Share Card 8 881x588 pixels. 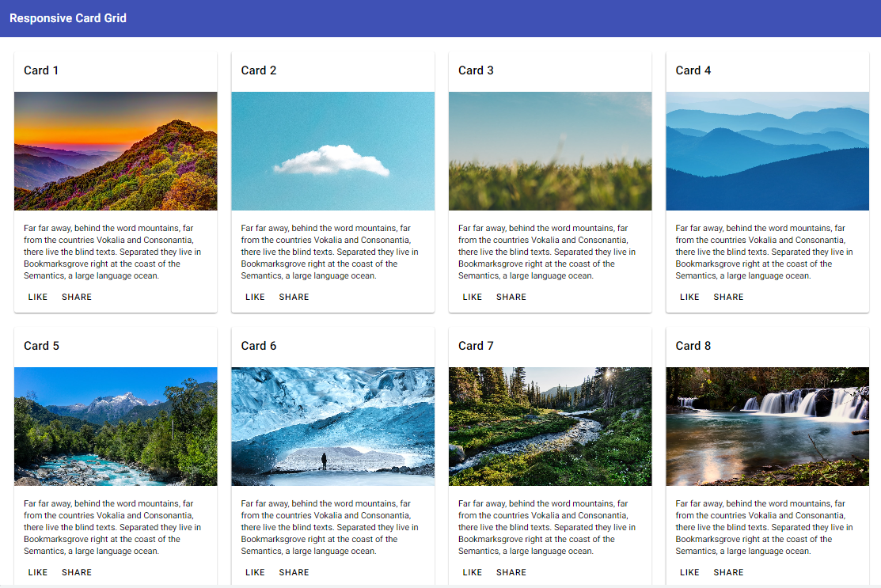click(728, 573)
